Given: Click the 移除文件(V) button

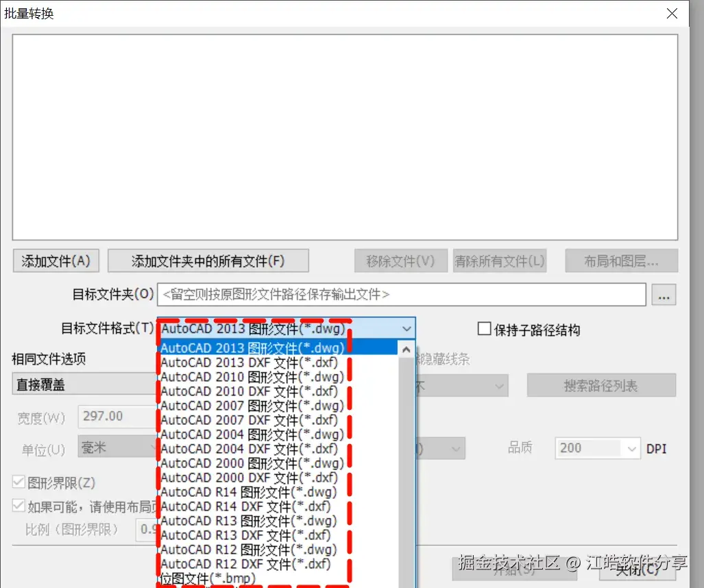Looking at the screenshot, I should tap(400, 261).
